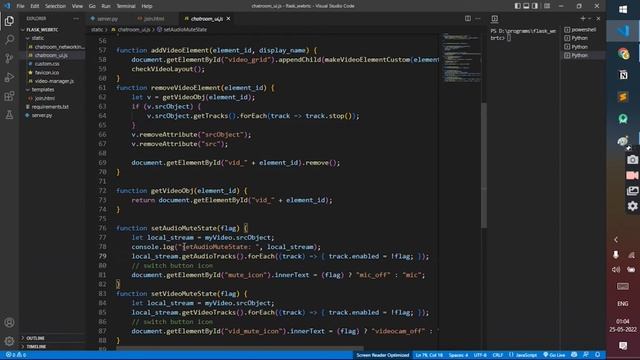
Task: Open the Edit menu
Action: (x=35, y=6)
